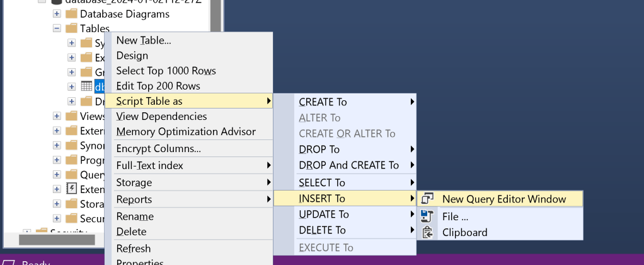Open UPDATE To submenu
Viewport: 644px width, 265px height.
pyautogui.click(x=345, y=215)
